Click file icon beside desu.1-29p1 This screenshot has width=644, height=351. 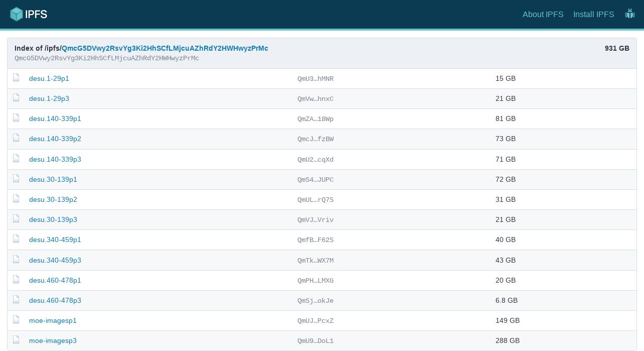tap(17, 78)
